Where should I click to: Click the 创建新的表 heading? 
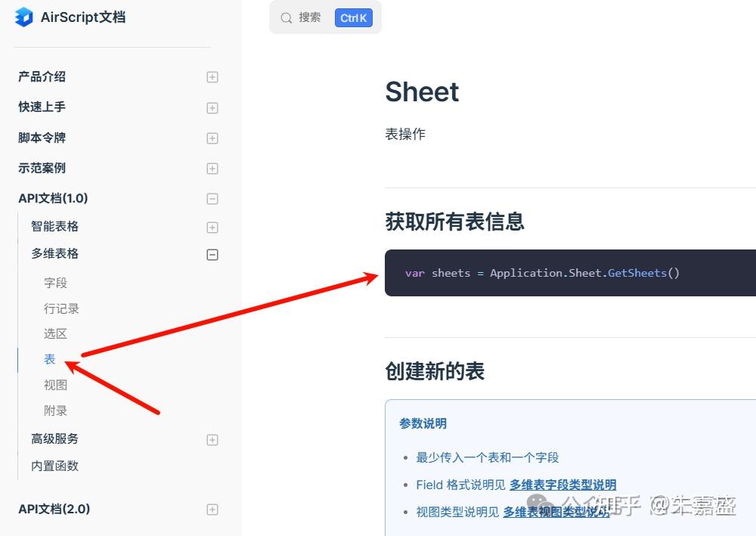[x=435, y=371]
